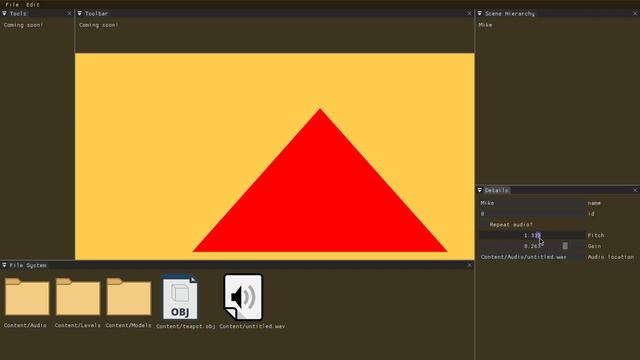The image size is (640, 360).
Task: Select the File System title tab
Action: click(x=28, y=265)
